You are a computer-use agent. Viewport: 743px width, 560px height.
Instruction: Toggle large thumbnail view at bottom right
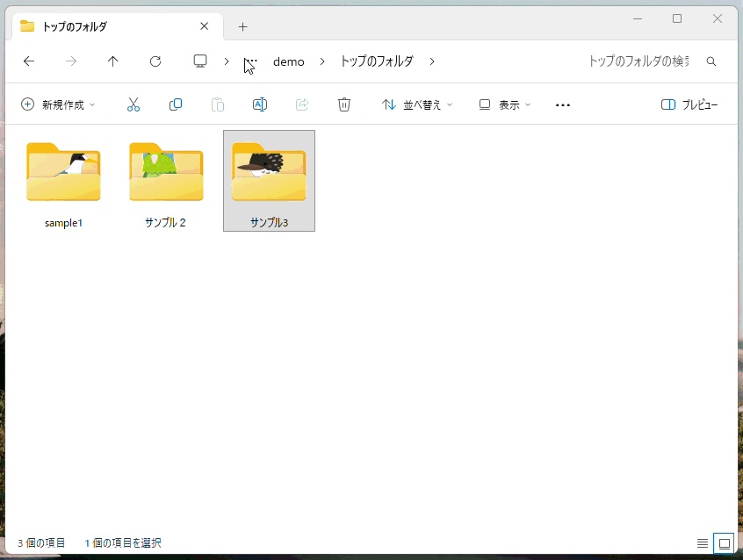tap(724, 542)
